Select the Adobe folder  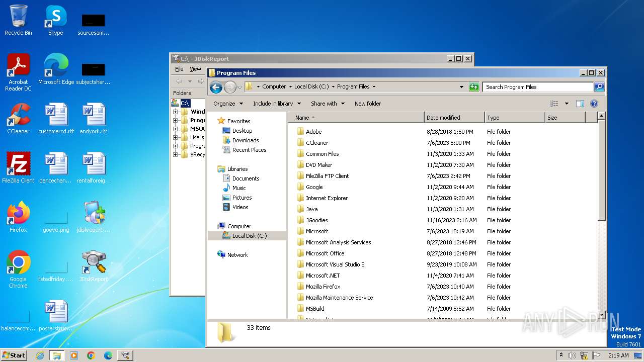(x=313, y=132)
